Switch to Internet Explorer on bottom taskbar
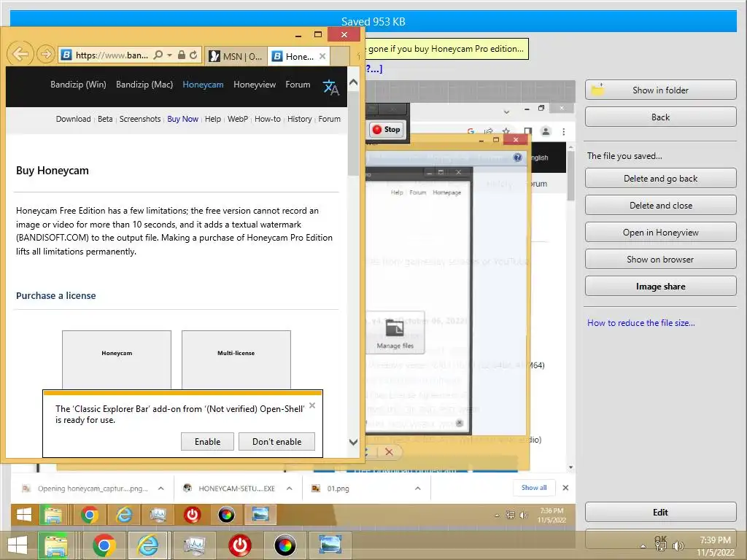 (148, 545)
